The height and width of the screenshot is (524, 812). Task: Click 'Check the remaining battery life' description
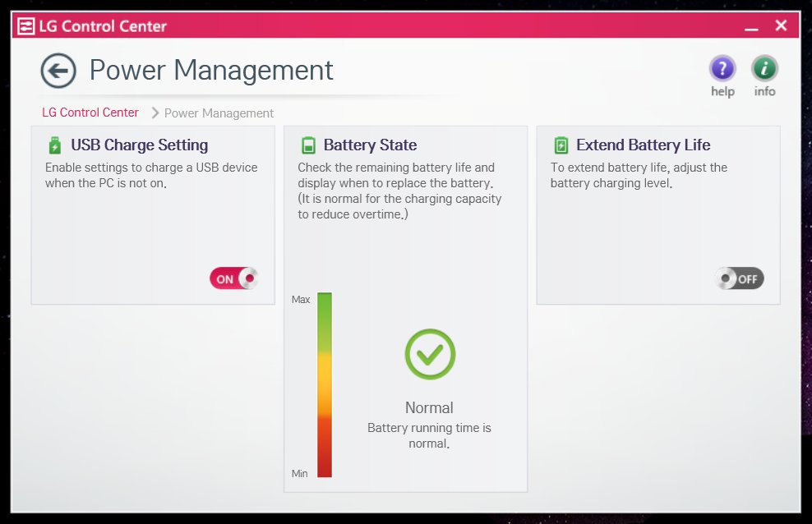click(x=399, y=191)
